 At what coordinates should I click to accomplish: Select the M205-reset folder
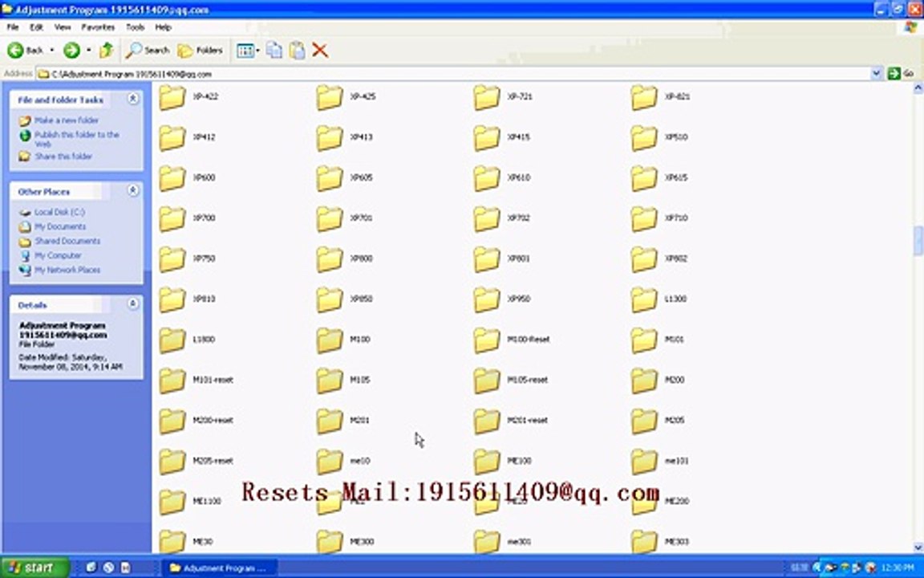click(x=197, y=462)
